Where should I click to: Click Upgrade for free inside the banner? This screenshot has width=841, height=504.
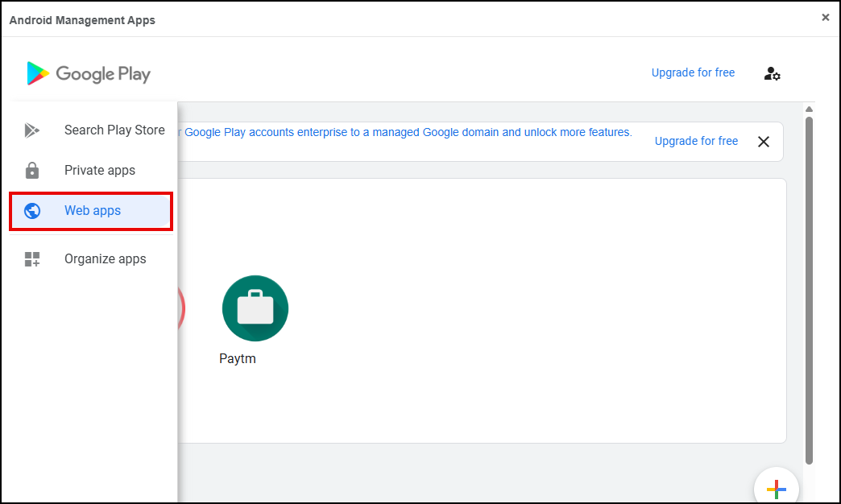[x=696, y=141]
